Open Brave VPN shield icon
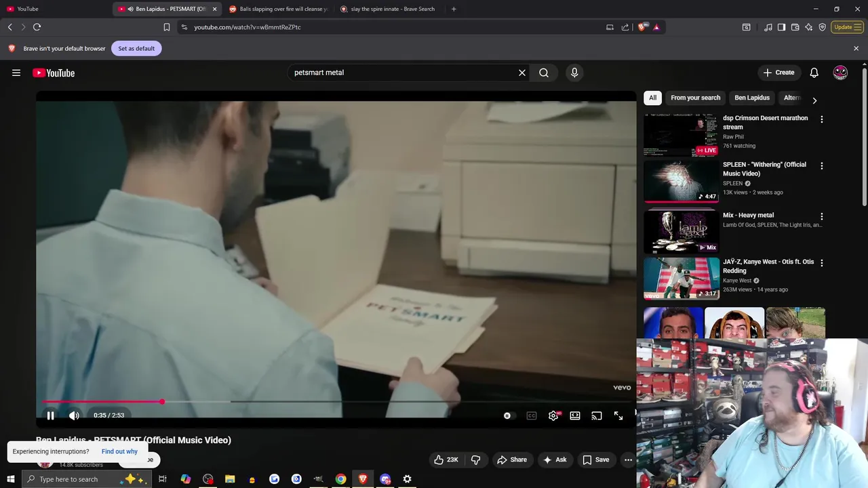 pos(822,27)
